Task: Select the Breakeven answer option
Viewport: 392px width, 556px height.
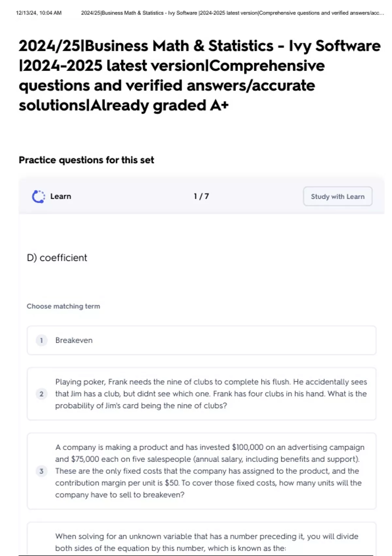Action: tap(202, 340)
